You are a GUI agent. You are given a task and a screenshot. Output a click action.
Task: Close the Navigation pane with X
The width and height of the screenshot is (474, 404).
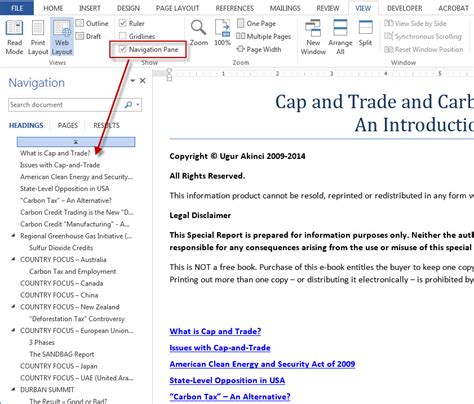click(143, 81)
